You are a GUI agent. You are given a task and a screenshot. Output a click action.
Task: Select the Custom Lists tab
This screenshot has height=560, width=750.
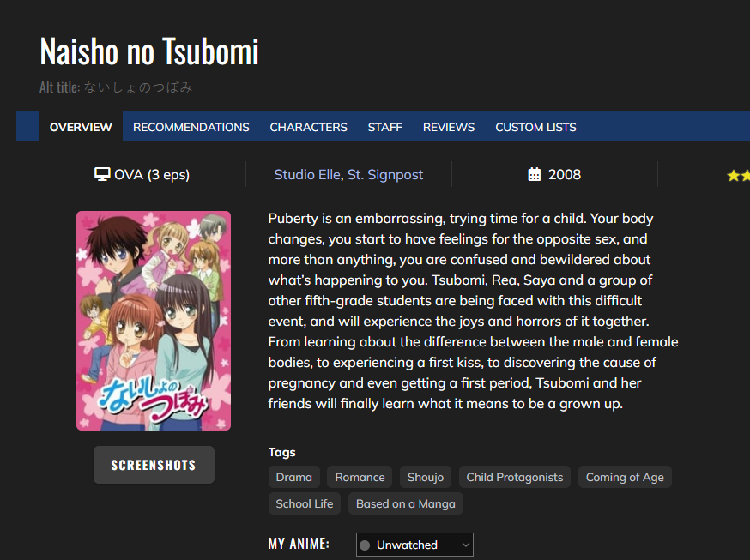click(x=535, y=127)
